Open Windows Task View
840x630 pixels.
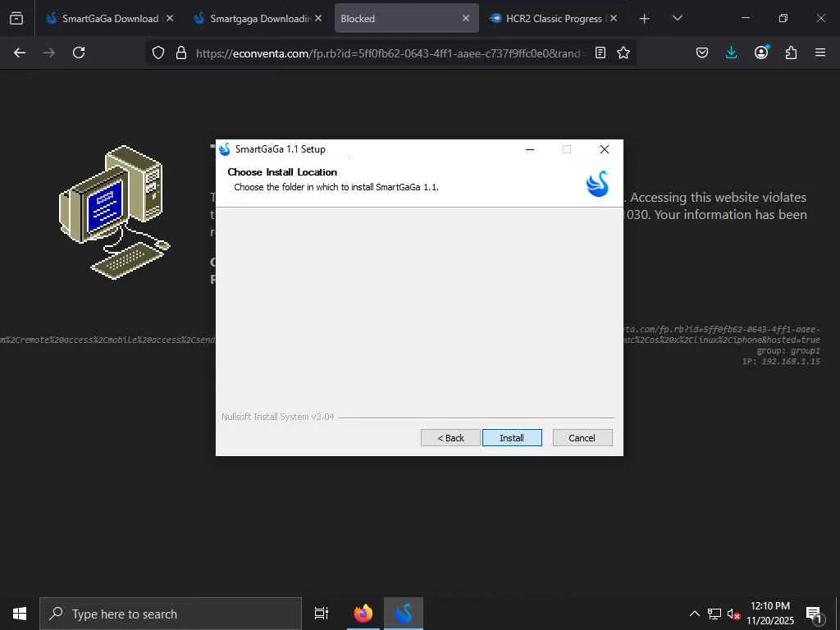pyautogui.click(x=322, y=614)
